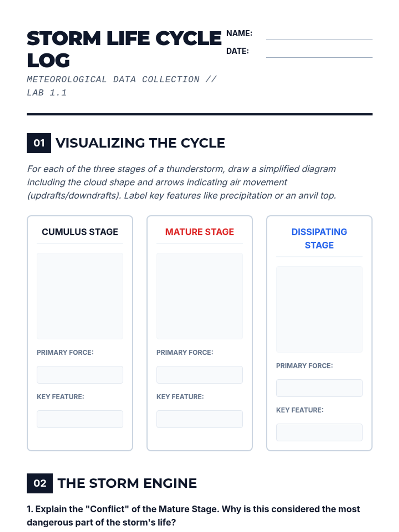Click the VISUALIZING THE CYCLE heading
This screenshot has width=399, height=532.
tap(140, 143)
